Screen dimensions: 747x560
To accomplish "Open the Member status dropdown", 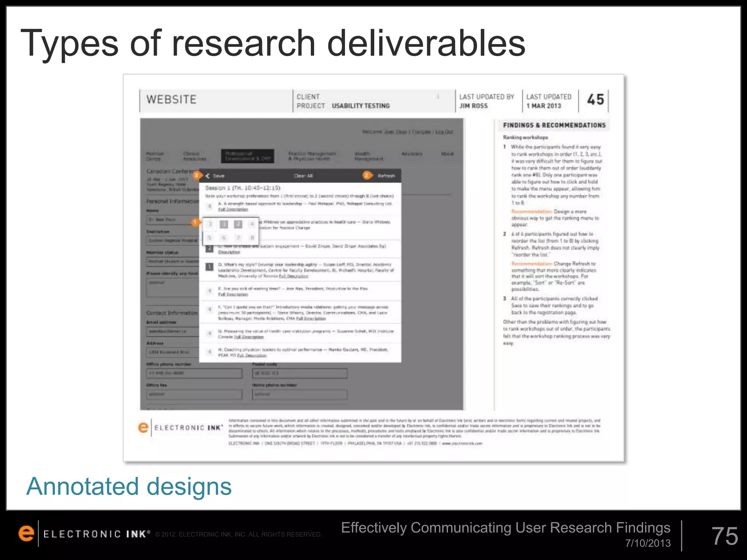I will [x=173, y=261].
